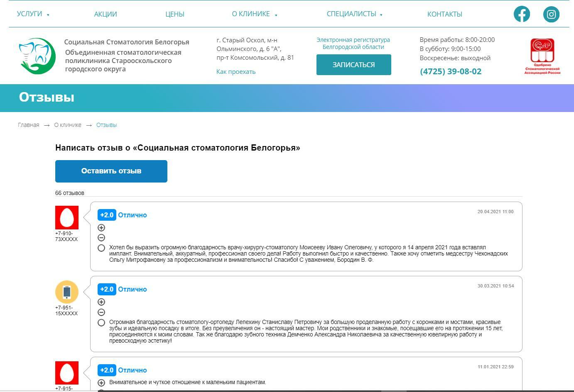The height and width of the screenshot is (392, 574).
Task: Open the Контакты menu item
Action: (x=445, y=14)
